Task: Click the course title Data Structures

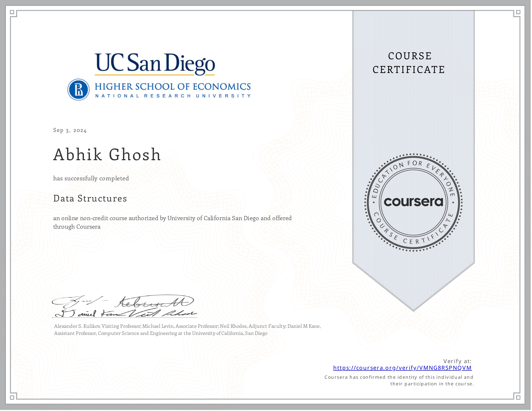Action: 90,198
